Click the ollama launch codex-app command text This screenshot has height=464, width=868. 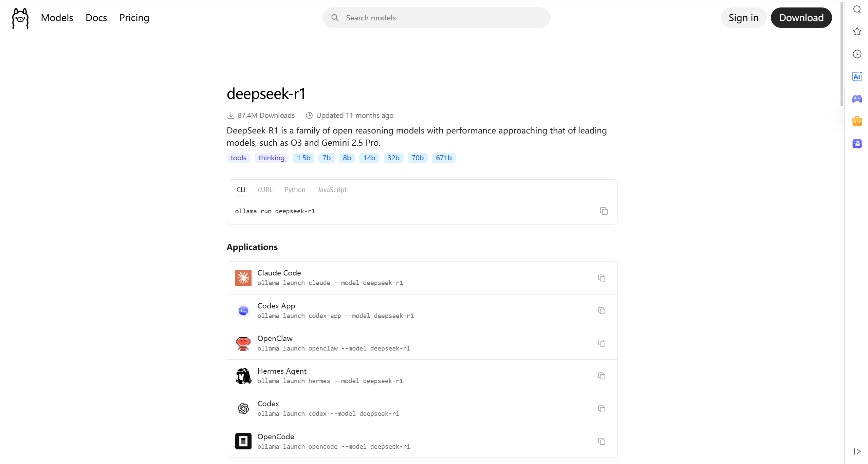click(336, 316)
